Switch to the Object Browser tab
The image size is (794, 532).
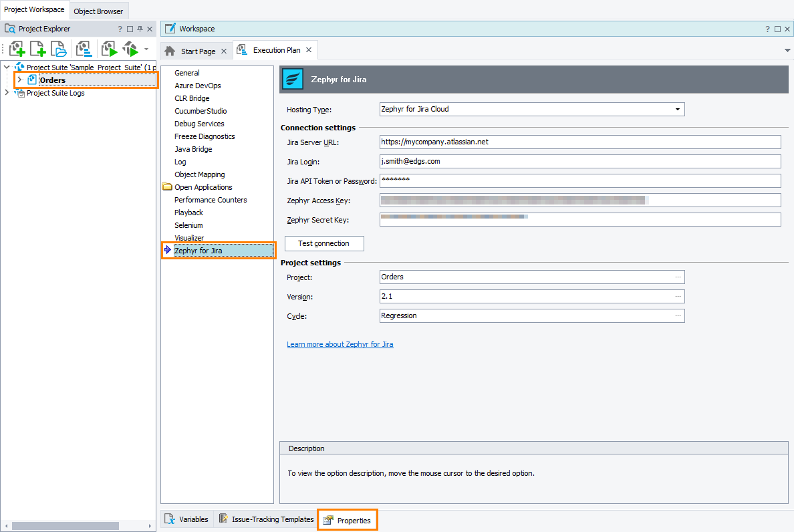click(x=98, y=11)
